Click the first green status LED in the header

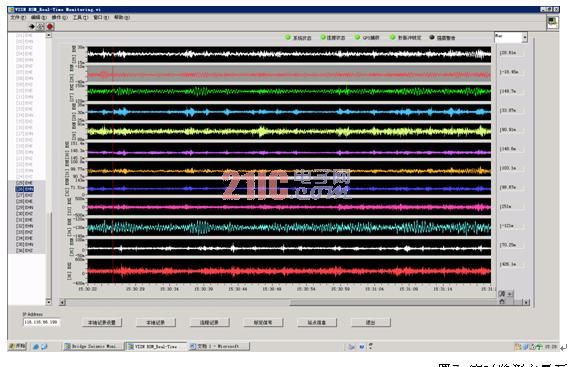pos(288,37)
